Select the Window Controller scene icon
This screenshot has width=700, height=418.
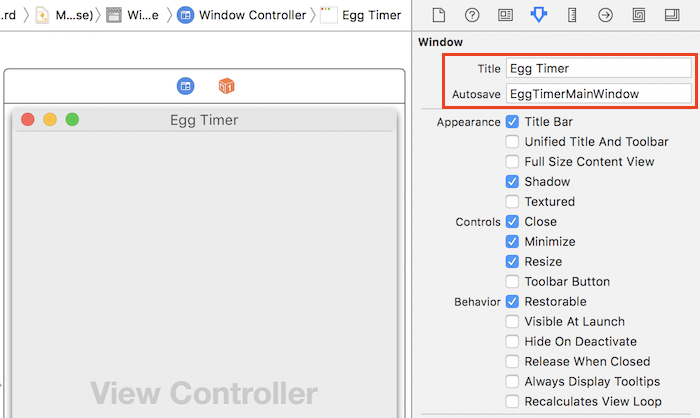(186, 86)
